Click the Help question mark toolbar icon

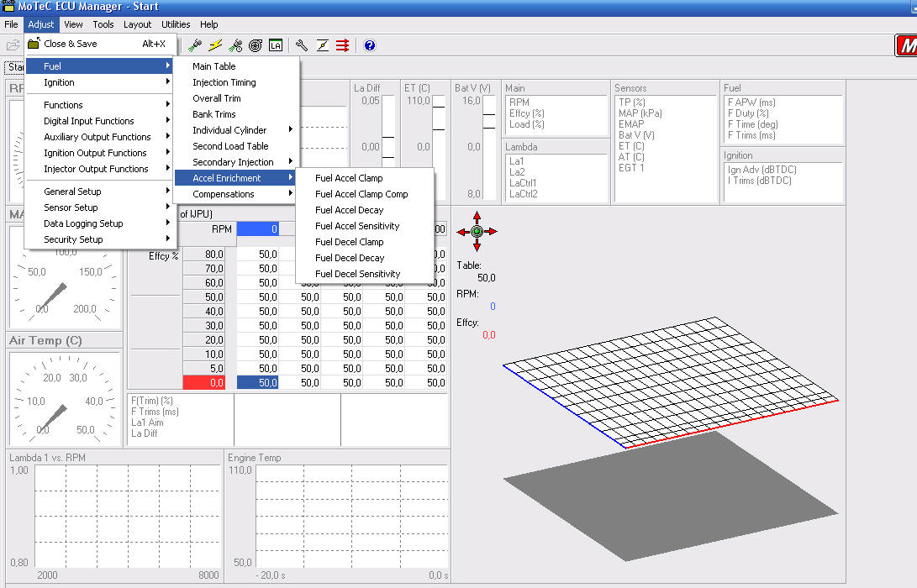(x=370, y=45)
